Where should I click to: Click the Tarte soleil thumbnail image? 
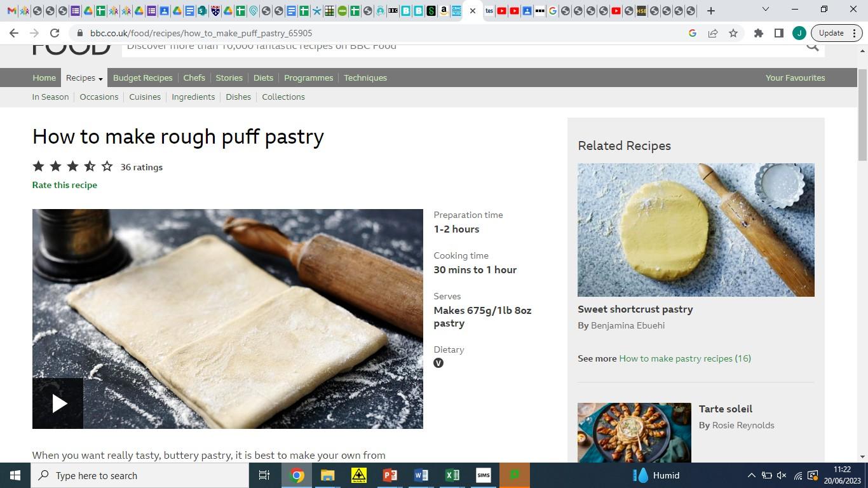634,433
